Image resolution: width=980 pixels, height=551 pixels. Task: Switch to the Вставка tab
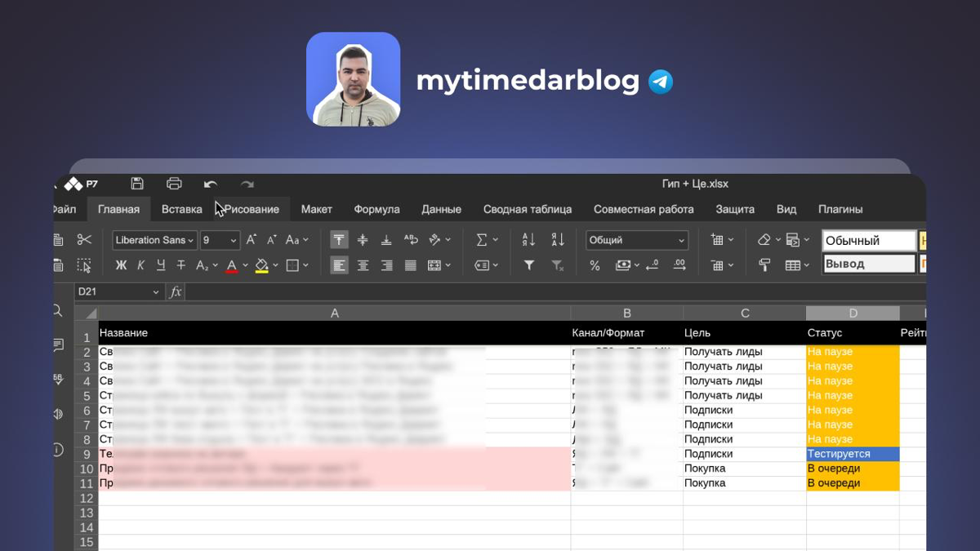click(181, 209)
